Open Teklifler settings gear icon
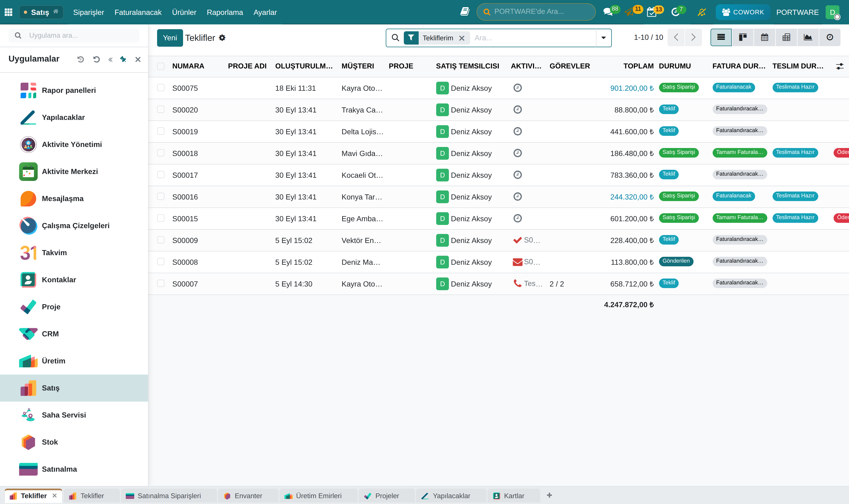The image size is (849, 504). tap(222, 38)
